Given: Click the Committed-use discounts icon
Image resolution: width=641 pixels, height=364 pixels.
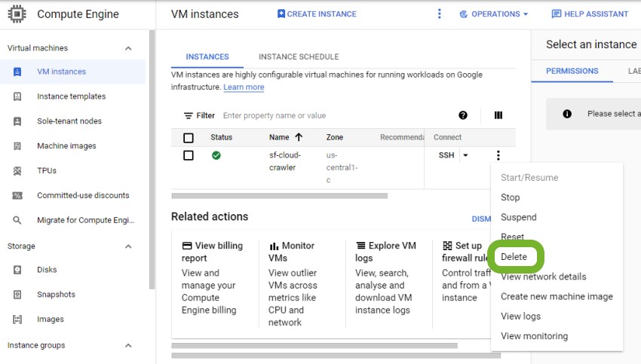Looking at the screenshot, I should click(x=18, y=195).
